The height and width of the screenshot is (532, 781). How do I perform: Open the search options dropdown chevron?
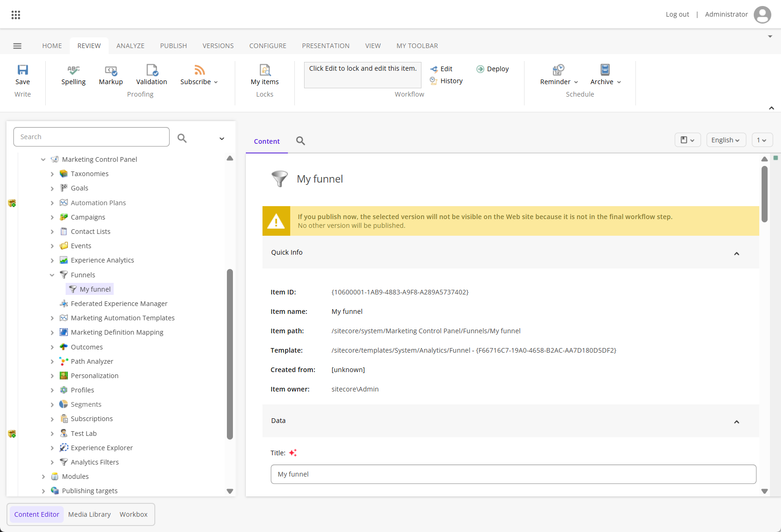(x=222, y=139)
